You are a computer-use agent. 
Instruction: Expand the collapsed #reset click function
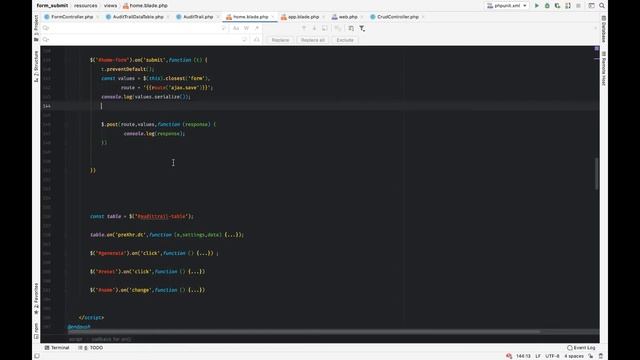click(196, 271)
